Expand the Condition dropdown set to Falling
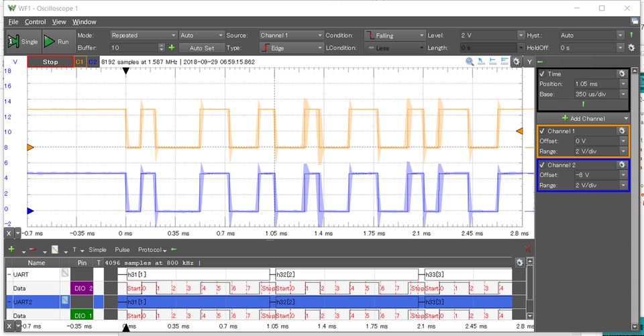Image resolution: width=644 pixels, height=336 pixels. pyautogui.click(x=394, y=35)
